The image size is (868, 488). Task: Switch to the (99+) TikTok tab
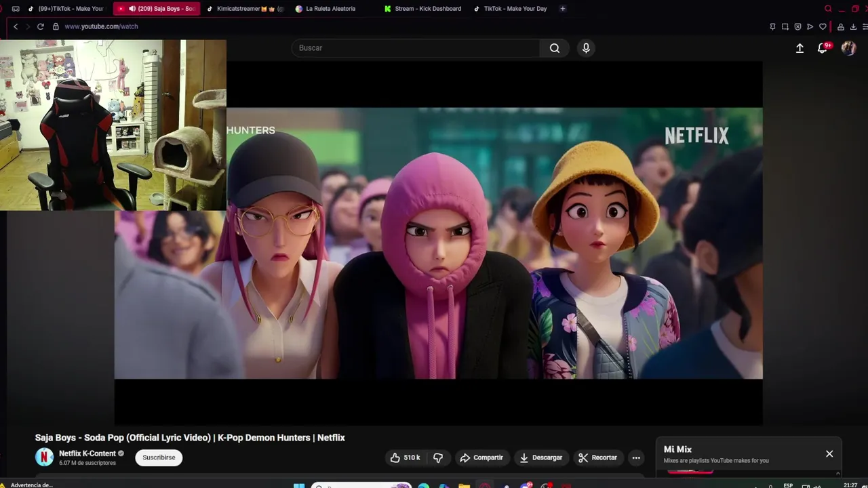[x=68, y=9]
